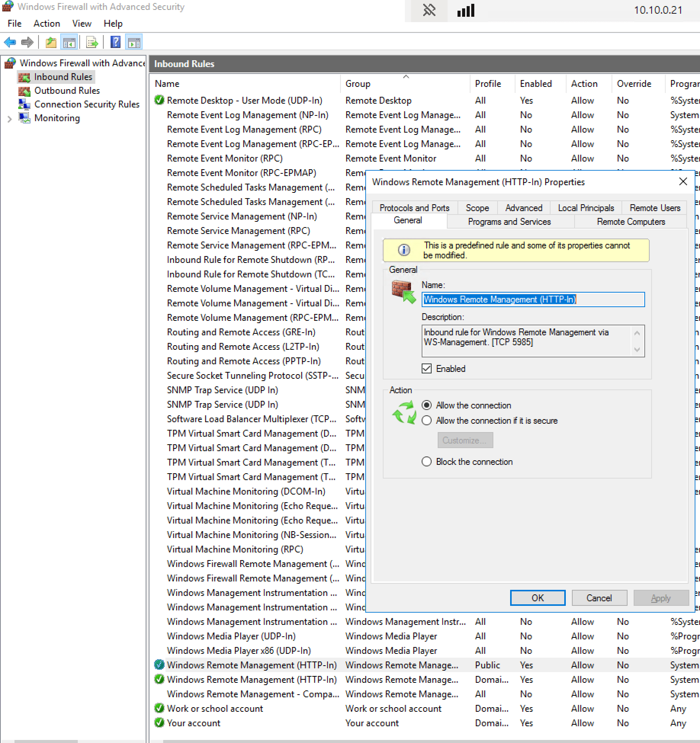This screenshot has height=743, width=700.
Task: Click Cancel in the Properties dialog
Action: (599, 598)
